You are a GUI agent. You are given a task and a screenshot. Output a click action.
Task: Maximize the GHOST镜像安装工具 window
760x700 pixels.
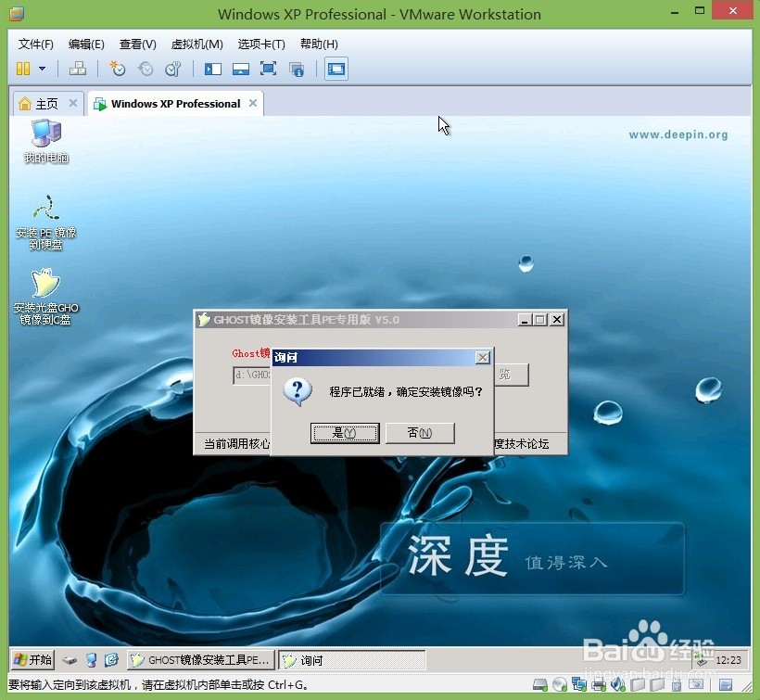[x=540, y=320]
